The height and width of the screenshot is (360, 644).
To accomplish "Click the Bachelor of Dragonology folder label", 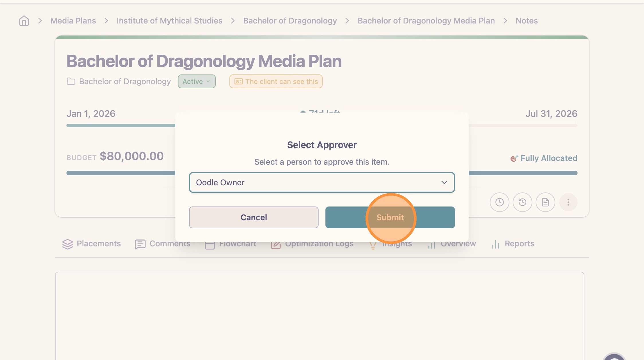I will pos(125,81).
